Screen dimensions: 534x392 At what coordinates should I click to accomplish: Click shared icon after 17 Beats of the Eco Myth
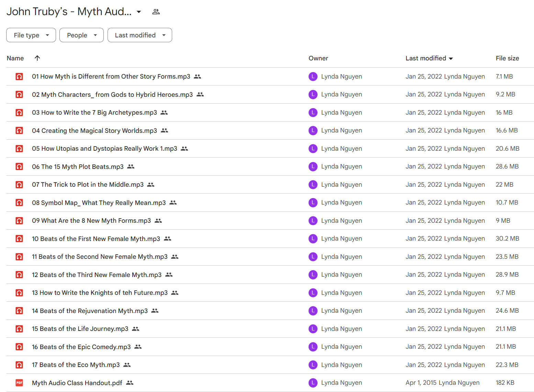tap(127, 365)
